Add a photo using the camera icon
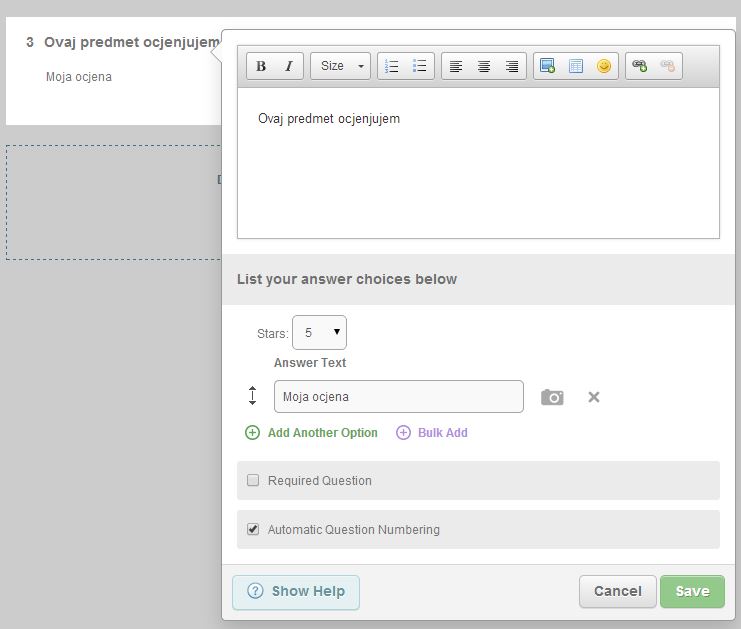 [x=552, y=397]
